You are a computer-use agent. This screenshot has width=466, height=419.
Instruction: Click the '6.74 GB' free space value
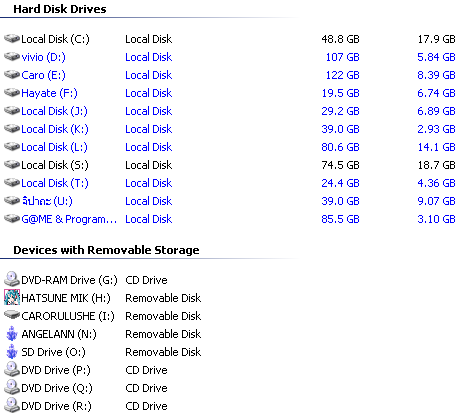point(436,93)
